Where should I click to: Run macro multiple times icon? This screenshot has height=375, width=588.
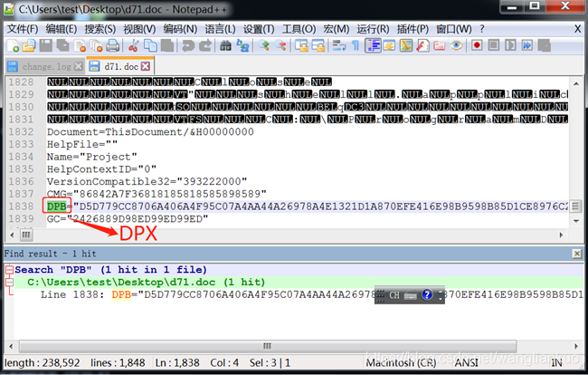(x=526, y=46)
